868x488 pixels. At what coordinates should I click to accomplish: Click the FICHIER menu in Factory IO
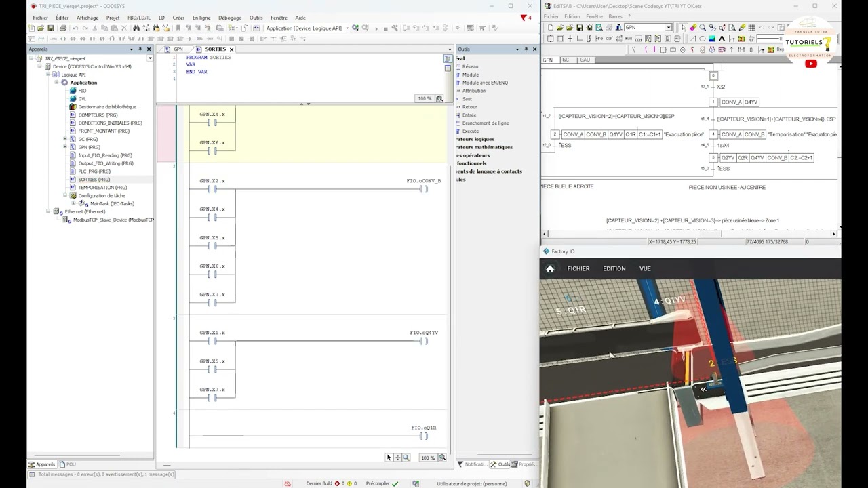pyautogui.click(x=578, y=269)
